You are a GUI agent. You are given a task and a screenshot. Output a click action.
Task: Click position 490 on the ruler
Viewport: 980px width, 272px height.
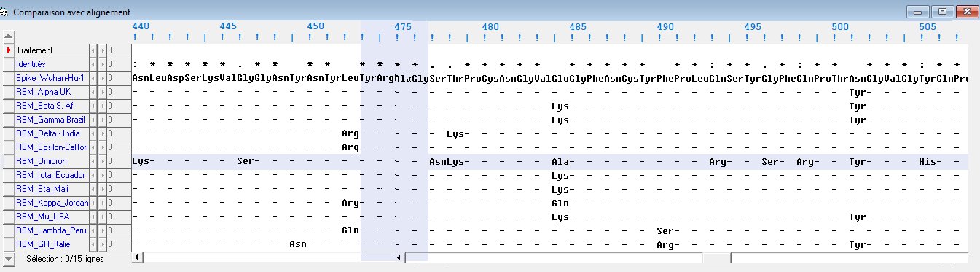click(x=666, y=26)
